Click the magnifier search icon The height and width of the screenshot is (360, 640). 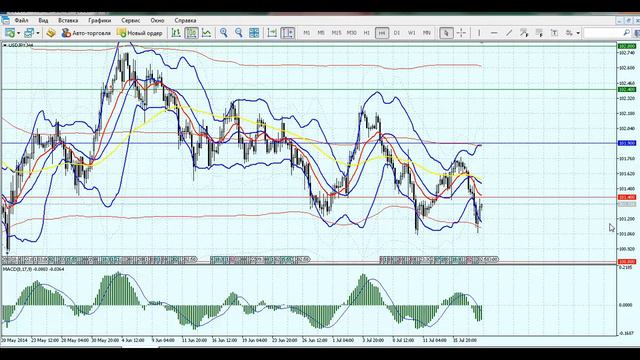pyautogui.click(x=627, y=33)
